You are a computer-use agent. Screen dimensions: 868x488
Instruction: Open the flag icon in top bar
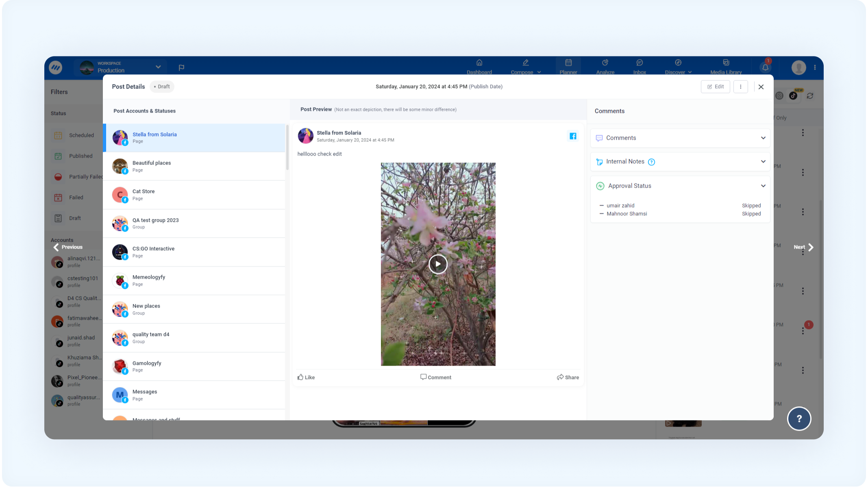click(181, 67)
